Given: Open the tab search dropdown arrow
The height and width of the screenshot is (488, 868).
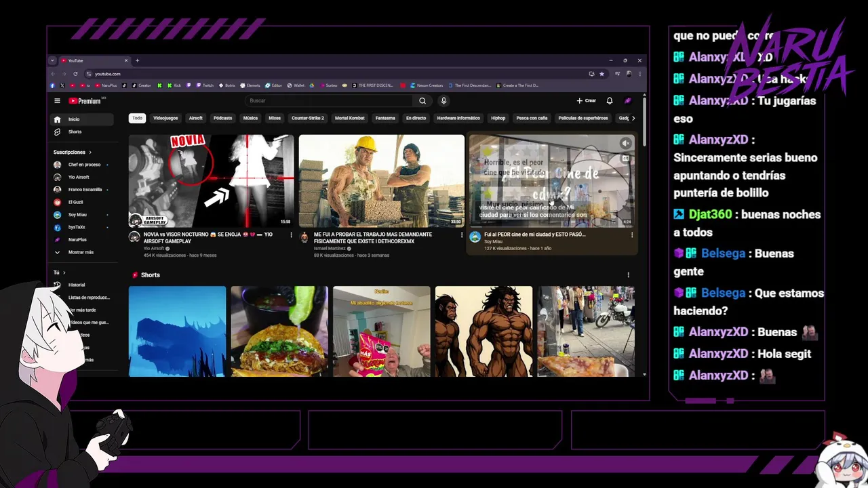Looking at the screenshot, I should [52, 60].
